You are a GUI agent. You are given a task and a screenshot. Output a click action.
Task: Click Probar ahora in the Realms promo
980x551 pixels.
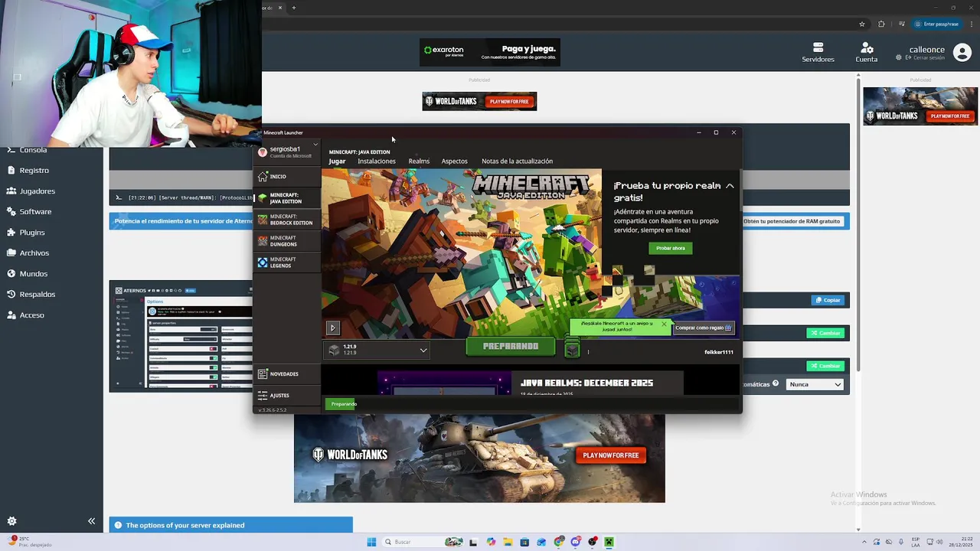670,248
